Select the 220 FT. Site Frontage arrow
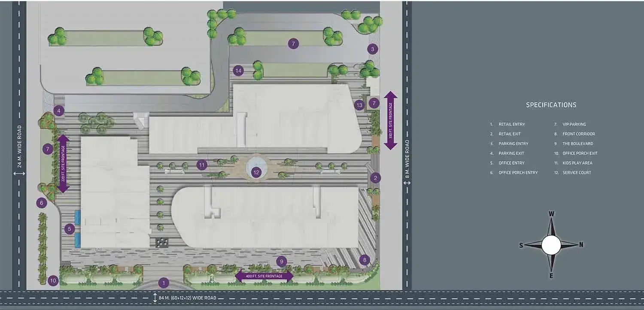The width and height of the screenshot is (644, 310). click(64, 164)
